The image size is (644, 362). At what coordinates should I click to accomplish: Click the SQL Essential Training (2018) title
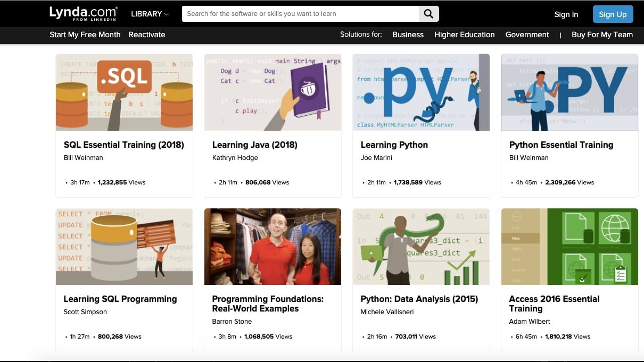coord(124,145)
